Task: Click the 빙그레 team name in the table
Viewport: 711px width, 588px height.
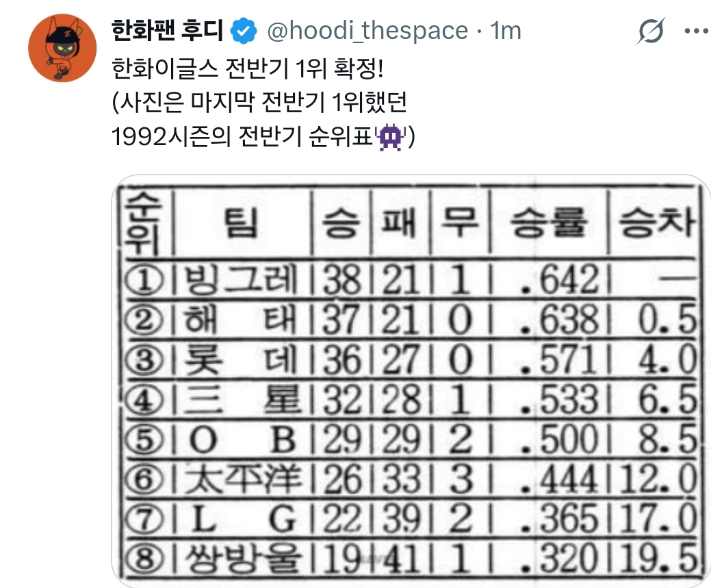Action: [x=240, y=280]
